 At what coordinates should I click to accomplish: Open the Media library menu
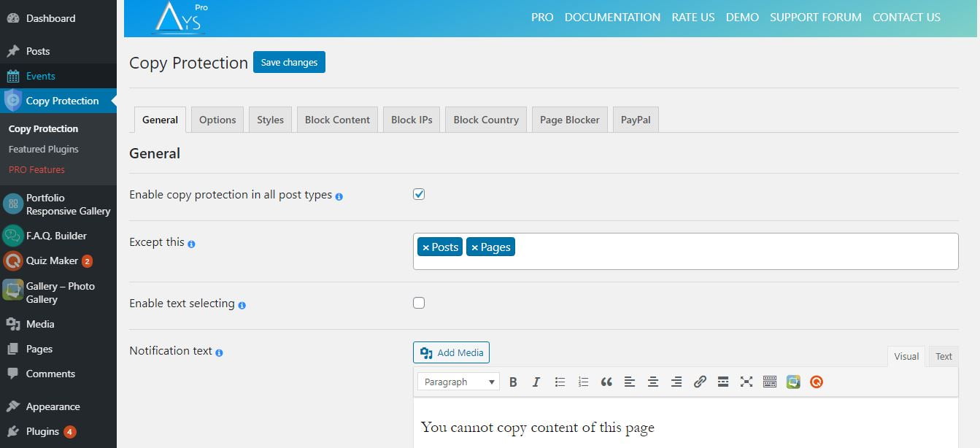(58, 324)
